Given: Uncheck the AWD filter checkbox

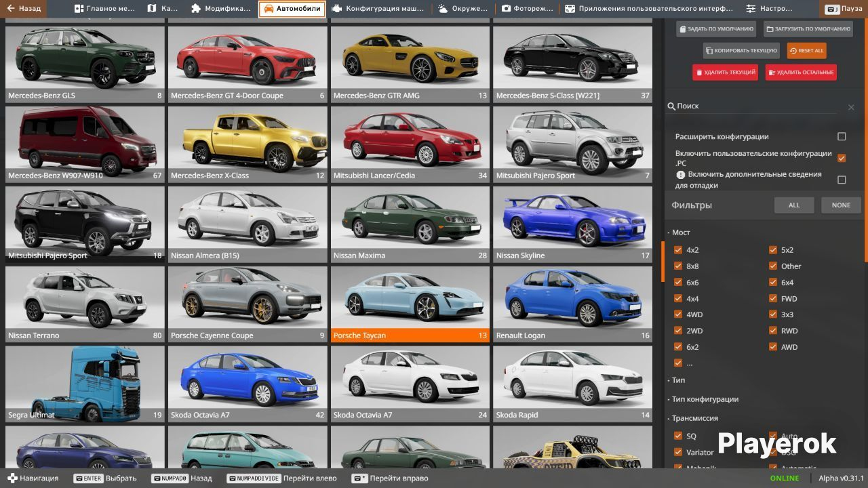Looking at the screenshot, I should point(773,347).
